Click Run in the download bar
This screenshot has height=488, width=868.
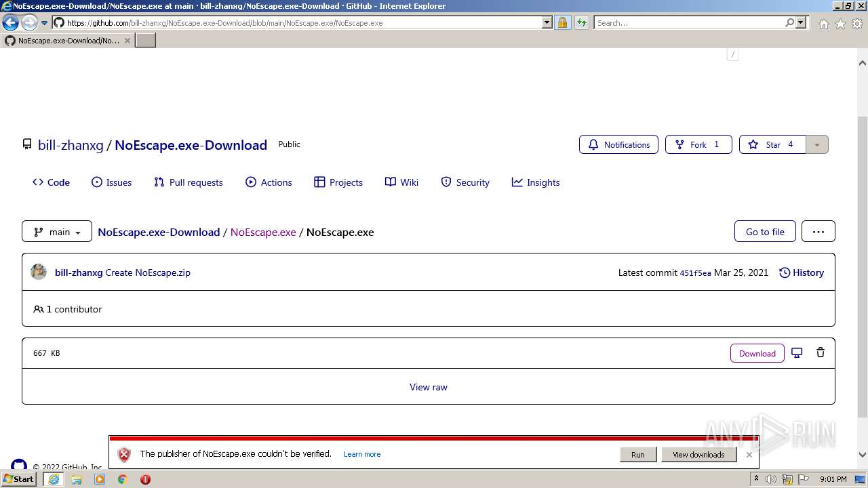(638, 455)
